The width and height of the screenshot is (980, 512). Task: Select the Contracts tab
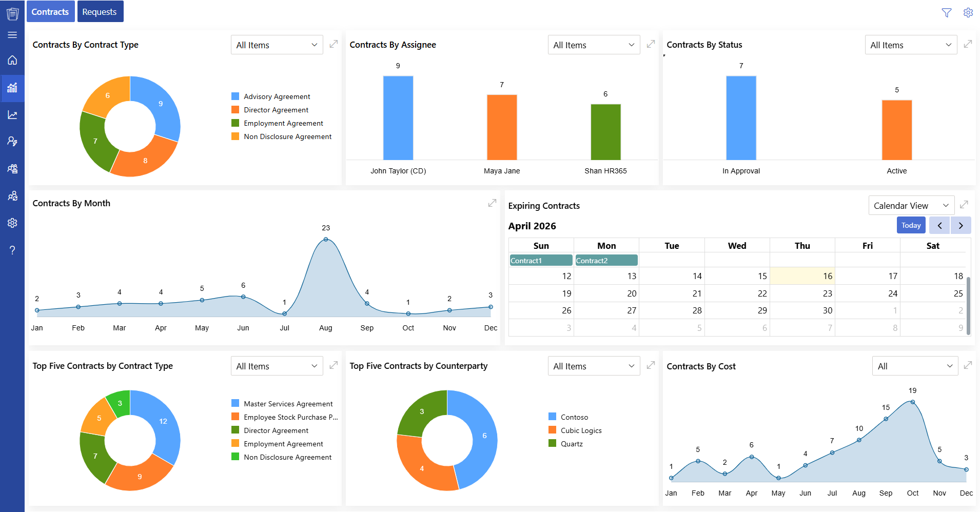(x=50, y=11)
